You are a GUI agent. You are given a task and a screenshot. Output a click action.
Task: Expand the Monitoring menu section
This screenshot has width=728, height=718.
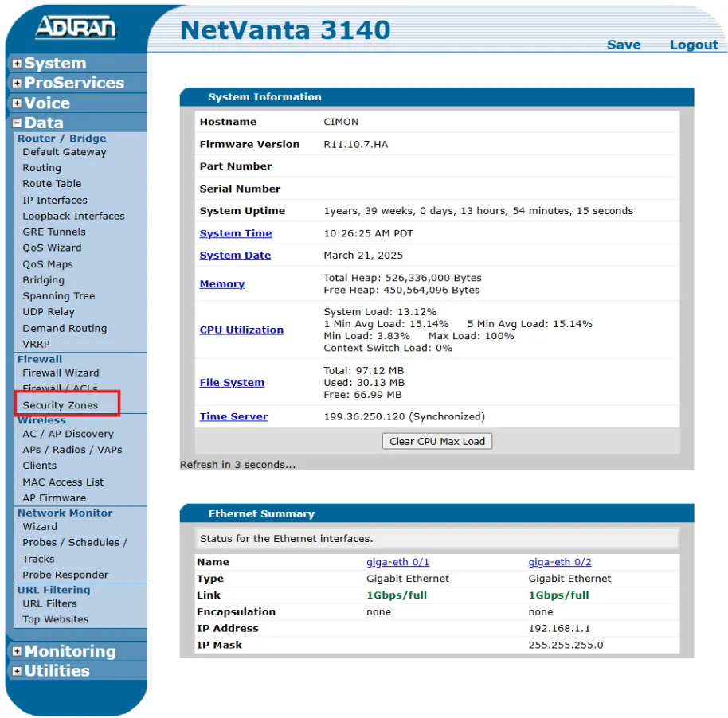pyautogui.click(x=17, y=652)
